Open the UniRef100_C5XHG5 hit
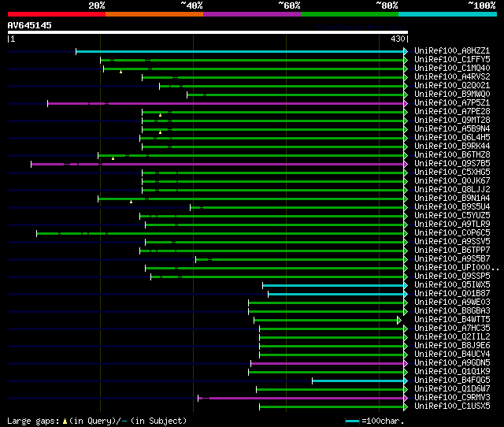Image resolution: width=504 pixels, height=427 pixels. pyautogui.click(x=452, y=173)
